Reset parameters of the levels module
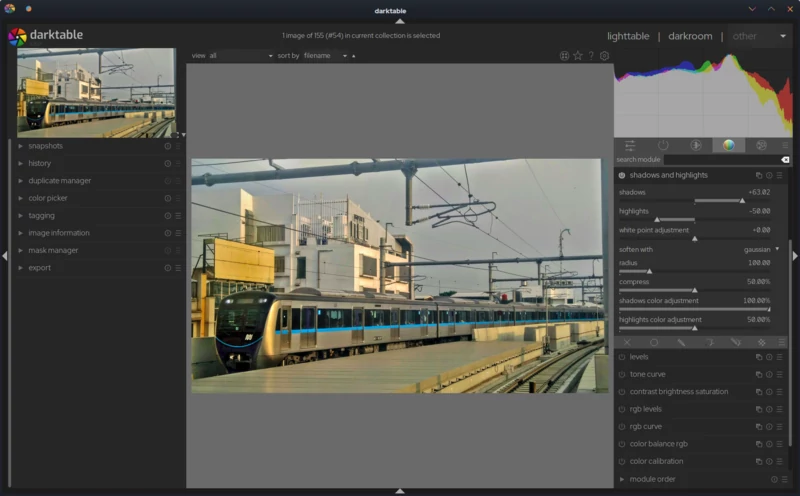Viewport: 800px width, 496px height. (769, 357)
